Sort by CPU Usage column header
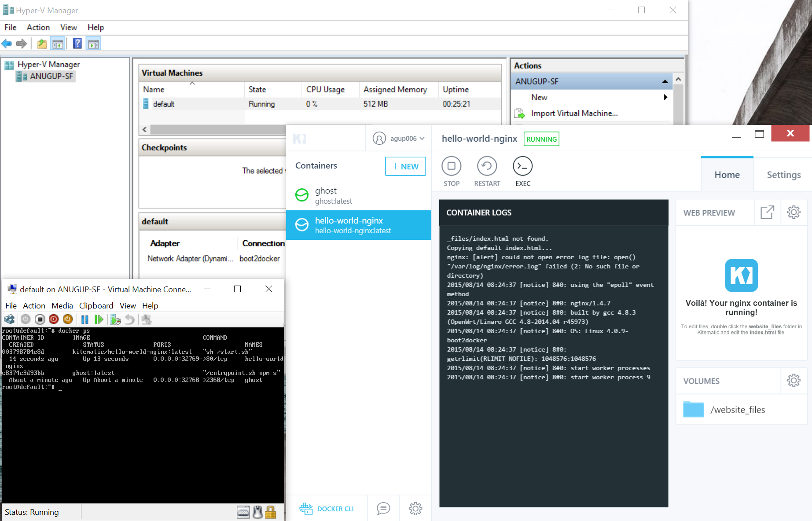Image resolution: width=812 pixels, height=521 pixels. (331, 89)
